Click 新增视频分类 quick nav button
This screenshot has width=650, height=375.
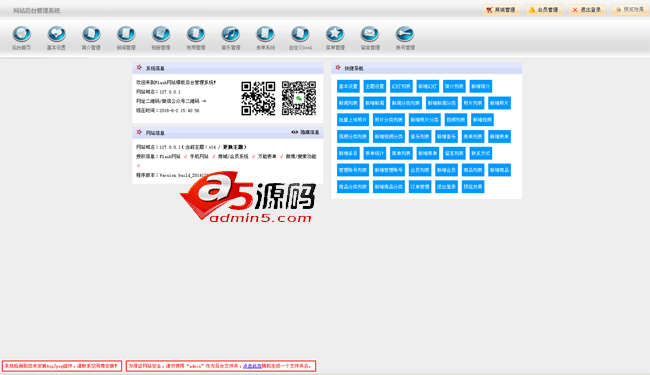click(x=389, y=136)
